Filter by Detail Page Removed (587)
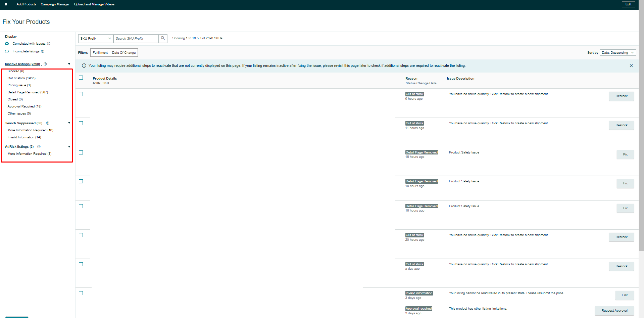This screenshot has height=318, width=644. click(28, 92)
